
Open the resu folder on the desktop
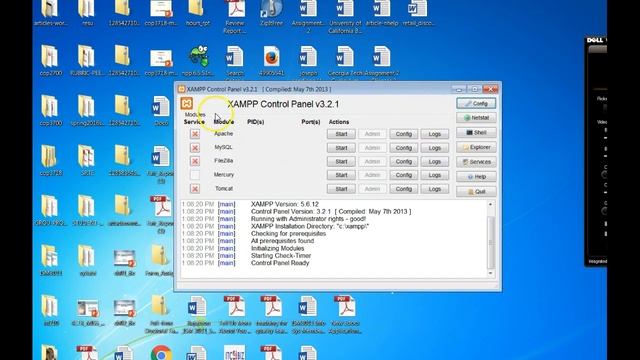(x=87, y=13)
